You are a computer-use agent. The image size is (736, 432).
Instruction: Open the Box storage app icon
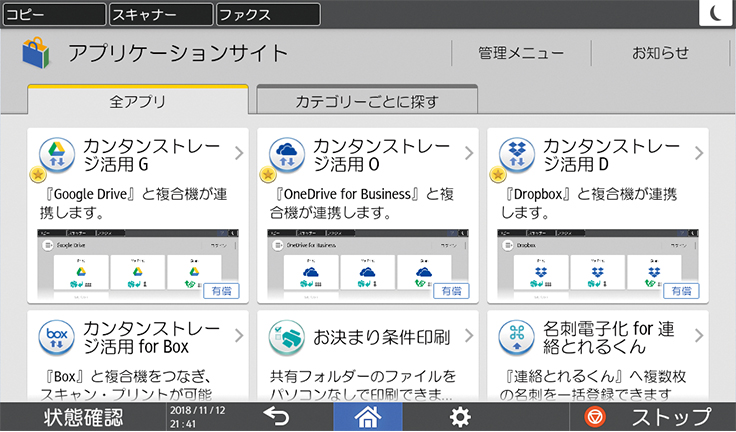[57, 337]
